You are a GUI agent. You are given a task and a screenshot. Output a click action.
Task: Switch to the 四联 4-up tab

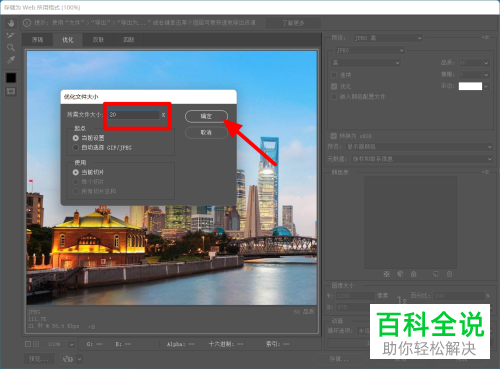tap(129, 40)
